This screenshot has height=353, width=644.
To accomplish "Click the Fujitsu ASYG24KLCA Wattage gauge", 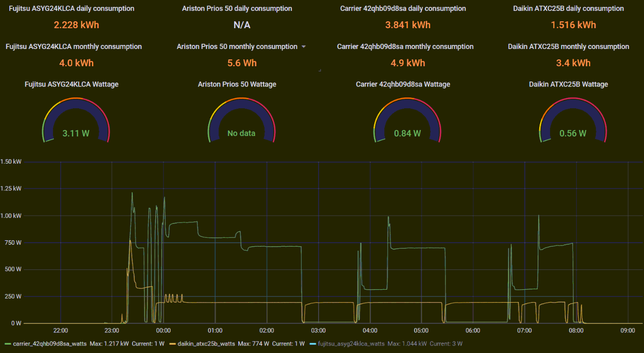I will [x=76, y=121].
